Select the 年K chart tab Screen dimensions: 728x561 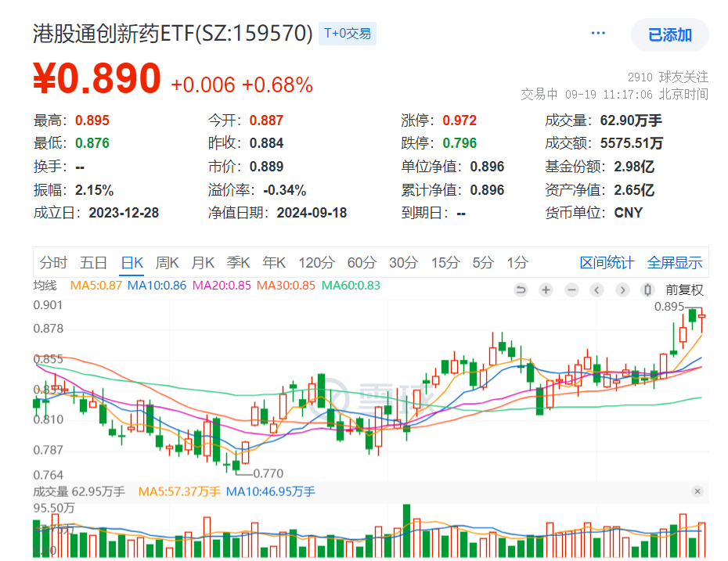point(274,263)
